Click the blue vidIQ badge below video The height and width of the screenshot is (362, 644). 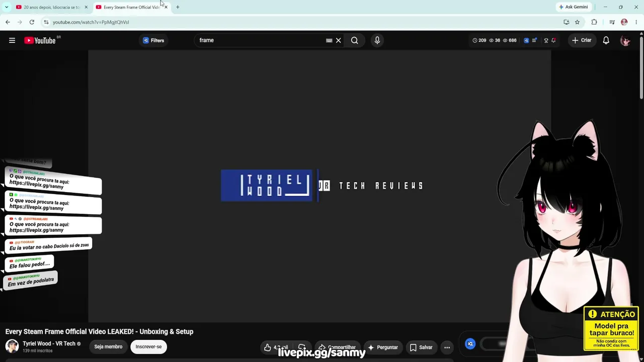470,344
